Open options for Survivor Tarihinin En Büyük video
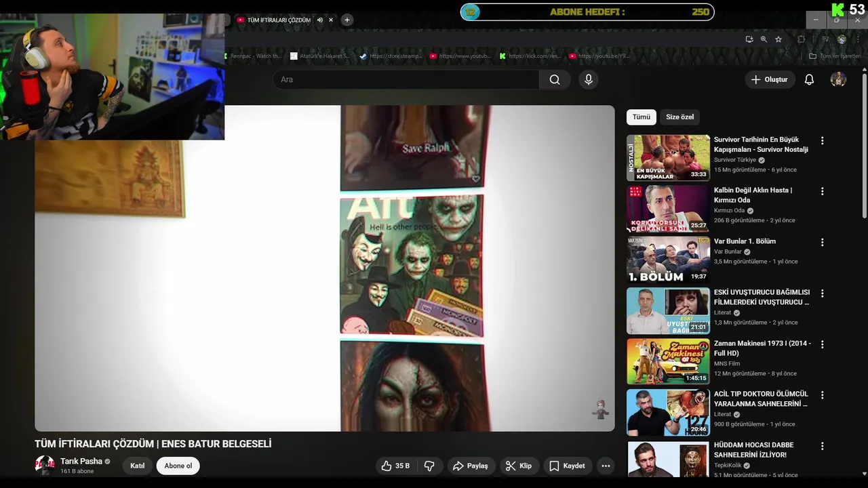This screenshot has width=868, height=488. 822,141
